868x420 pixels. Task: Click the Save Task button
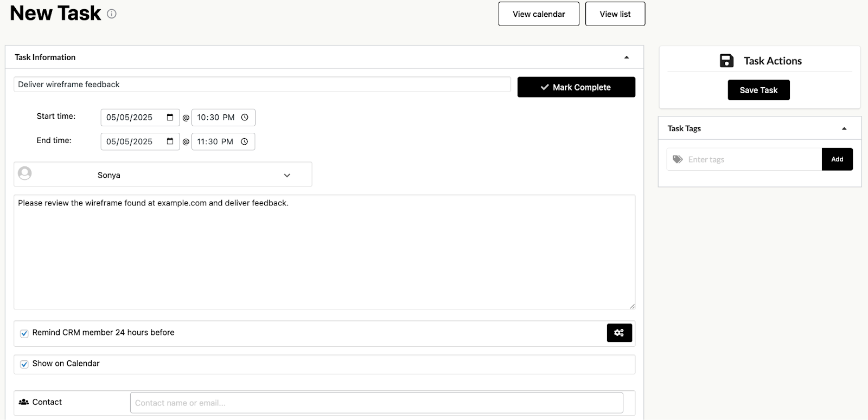click(x=758, y=90)
